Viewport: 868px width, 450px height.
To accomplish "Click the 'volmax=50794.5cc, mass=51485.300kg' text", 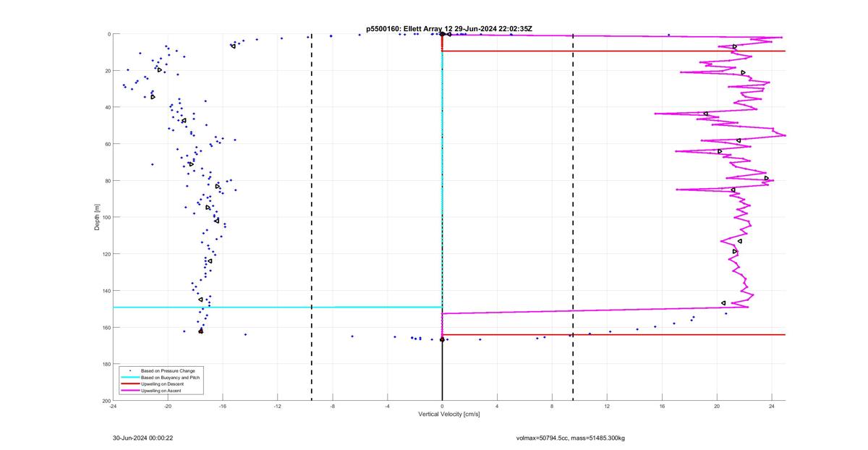I will (571, 438).
